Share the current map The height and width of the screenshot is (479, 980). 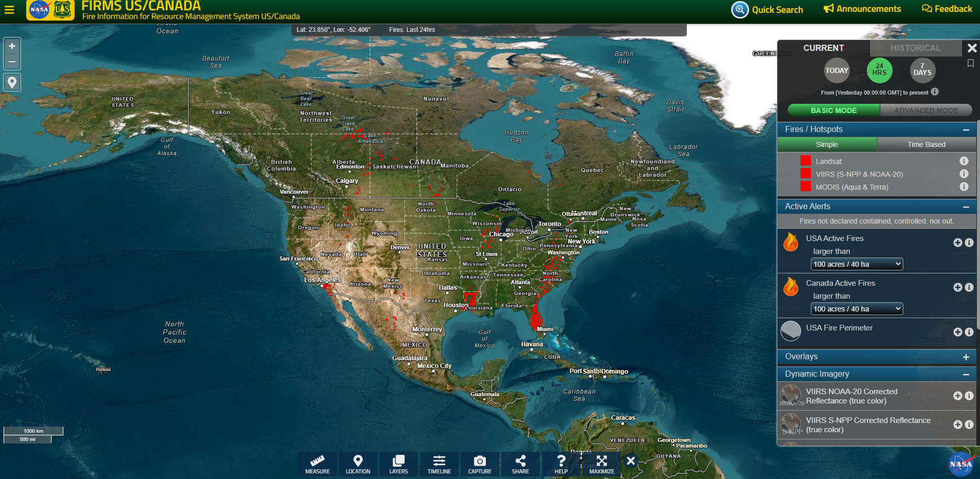pos(520,464)
